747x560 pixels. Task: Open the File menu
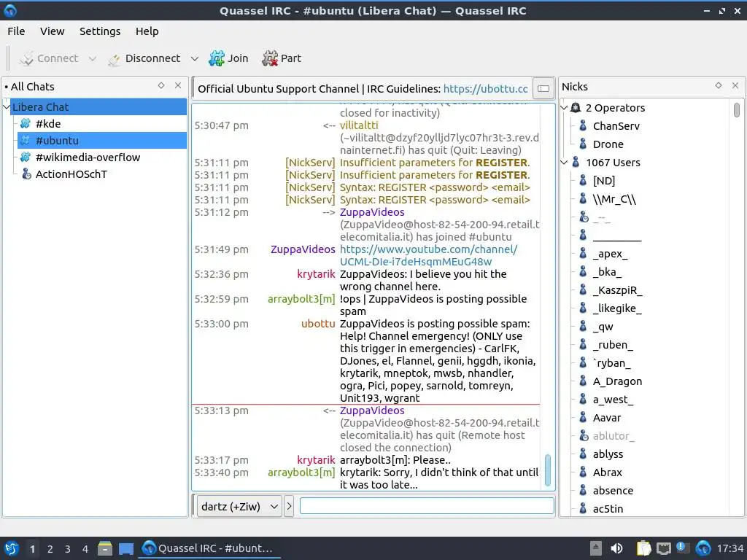(16, 31)
